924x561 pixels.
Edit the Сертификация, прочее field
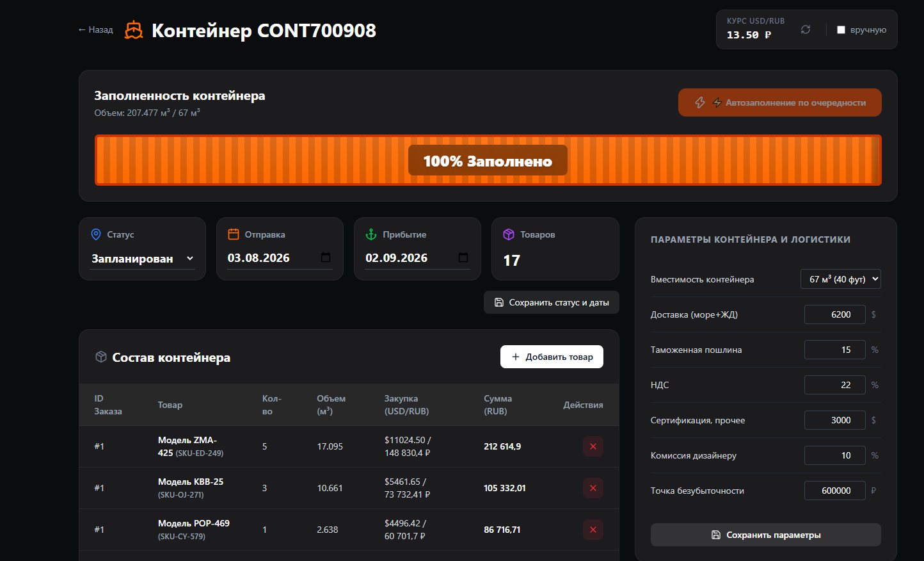[835, 420]
